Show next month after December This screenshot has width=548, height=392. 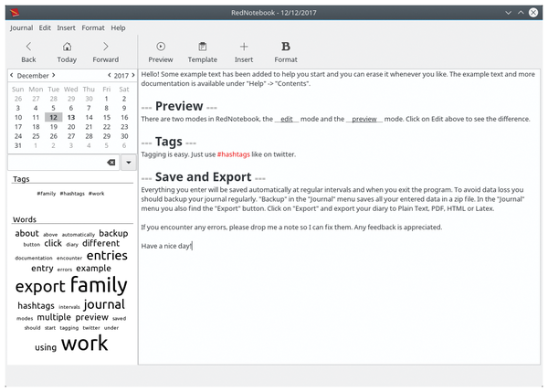[x=54, y=75]
